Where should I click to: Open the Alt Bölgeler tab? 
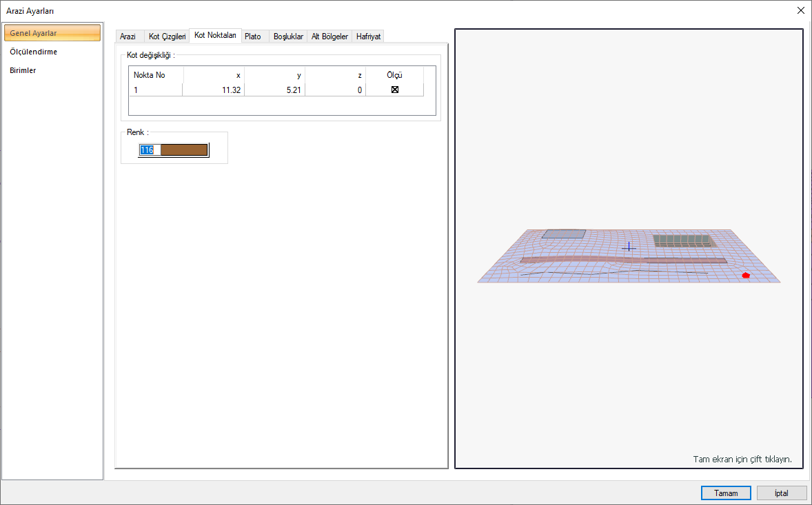(x=329, y=37)
